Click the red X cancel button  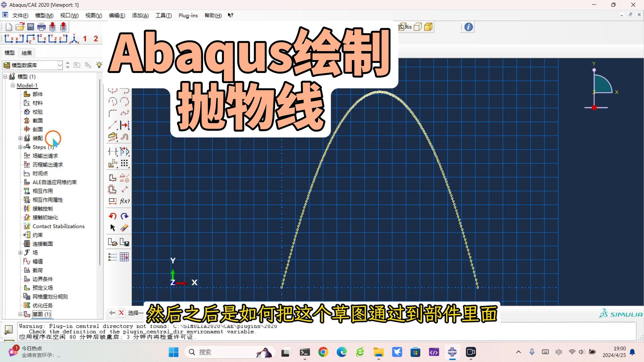(121, 313)
